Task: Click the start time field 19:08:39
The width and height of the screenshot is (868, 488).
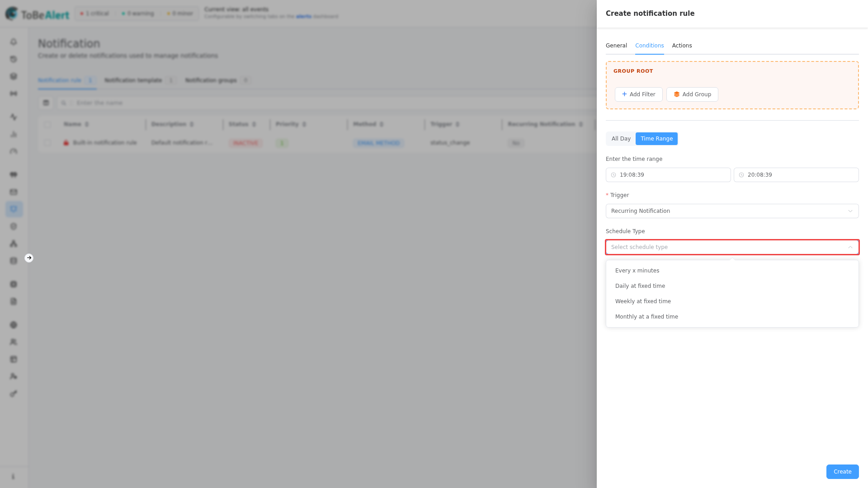Action: 668,175
